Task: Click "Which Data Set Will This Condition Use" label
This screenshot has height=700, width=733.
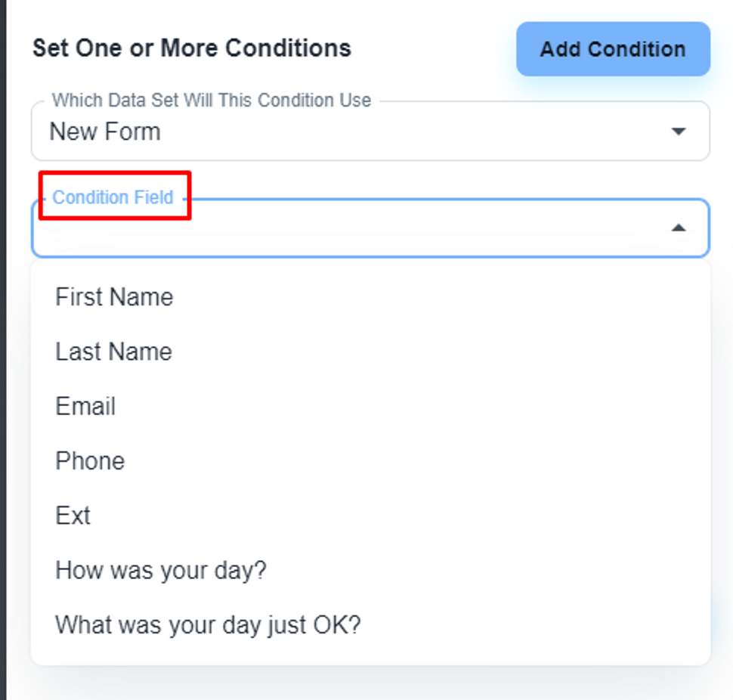Action: pos(212,101)
